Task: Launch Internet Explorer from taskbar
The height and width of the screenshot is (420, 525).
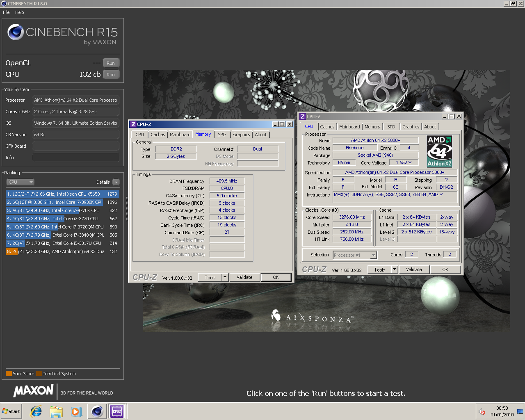Action: coord(36,411)
